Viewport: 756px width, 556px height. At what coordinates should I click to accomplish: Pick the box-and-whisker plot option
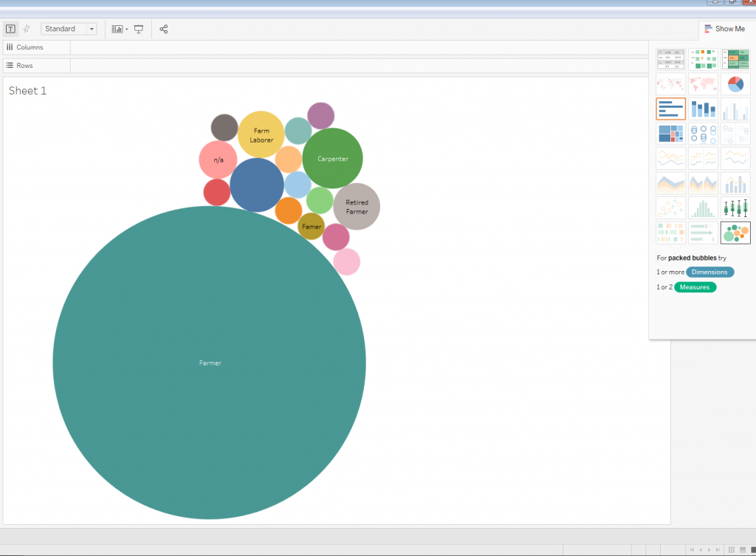735,207
